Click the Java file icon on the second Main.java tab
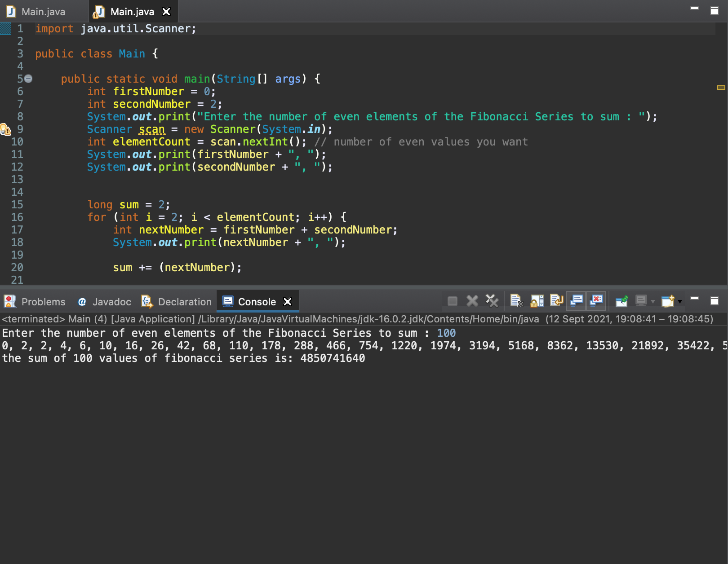Viewport: 728px width, 564px height. (x=98, y=12)
